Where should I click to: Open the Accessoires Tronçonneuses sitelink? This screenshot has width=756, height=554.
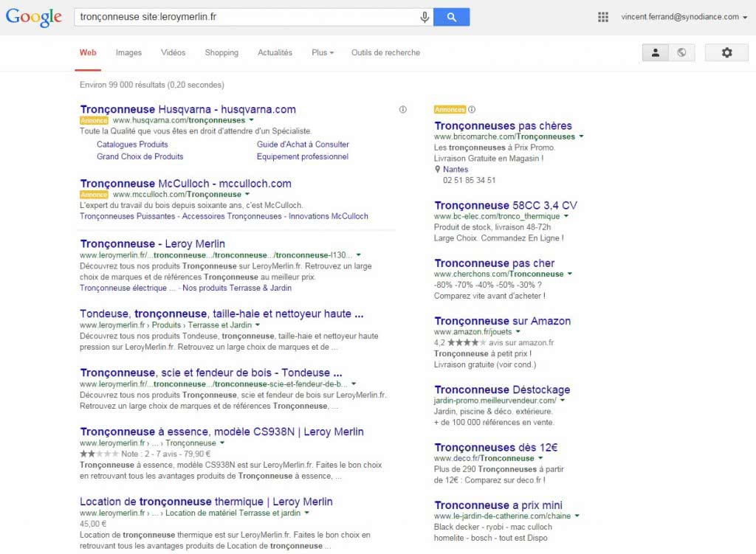click(x=232, y=216)
